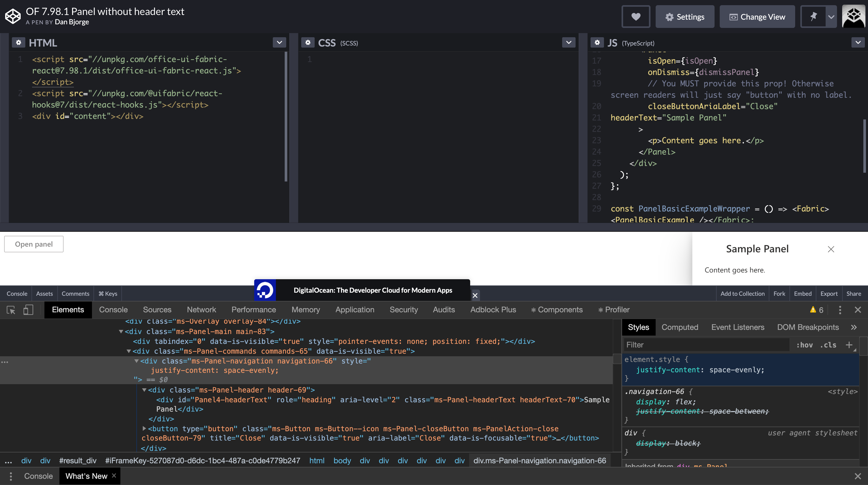This screenshot has width=868, height=485.
Task: Heart this pen to favorite it
Action: click(636, 17)
